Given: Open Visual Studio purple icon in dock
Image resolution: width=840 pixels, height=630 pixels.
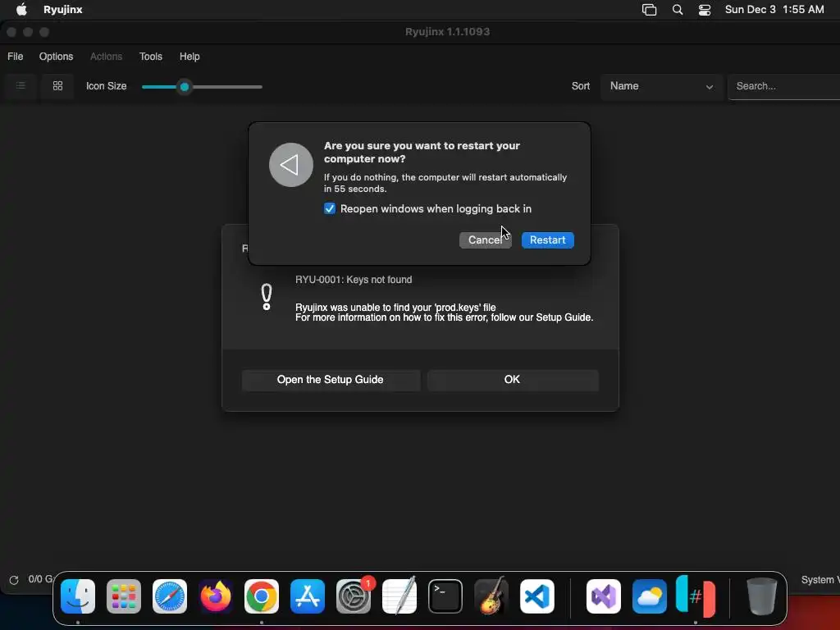Looking at the screenshot, I should pyautogui.click(x=604, y=596).
